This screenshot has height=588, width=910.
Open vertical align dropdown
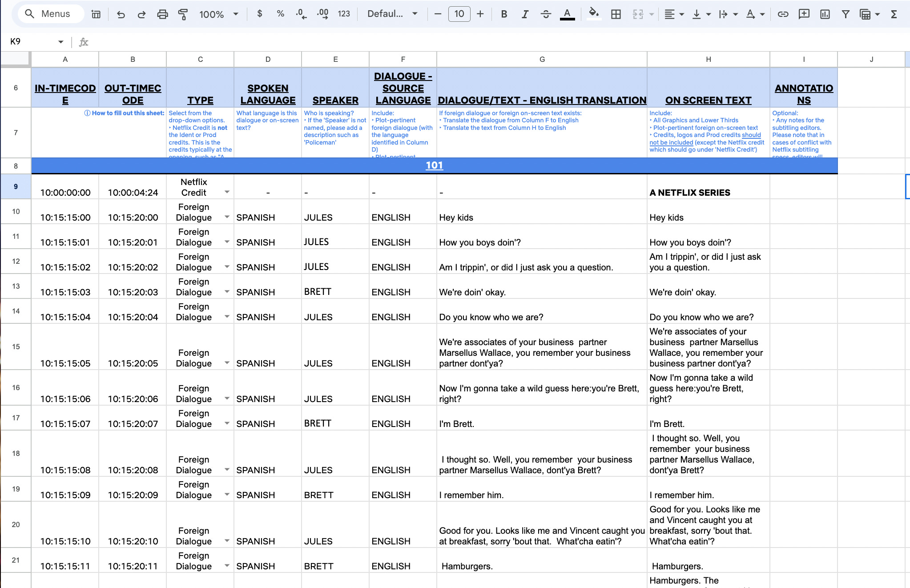[x=701, y=14]
